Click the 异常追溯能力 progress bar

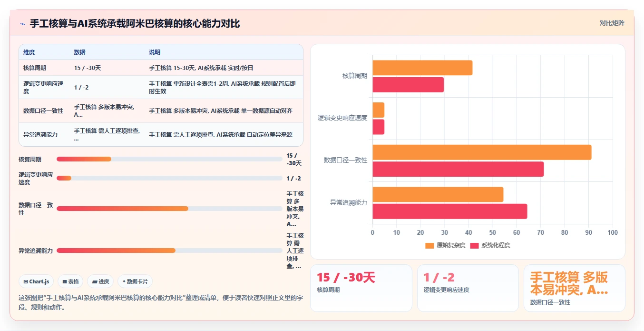point(169,251)
